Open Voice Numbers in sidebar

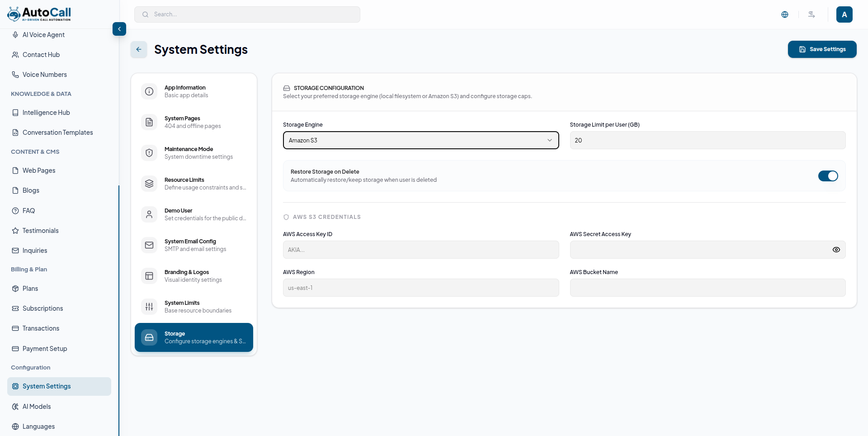[x=59, y=75]
